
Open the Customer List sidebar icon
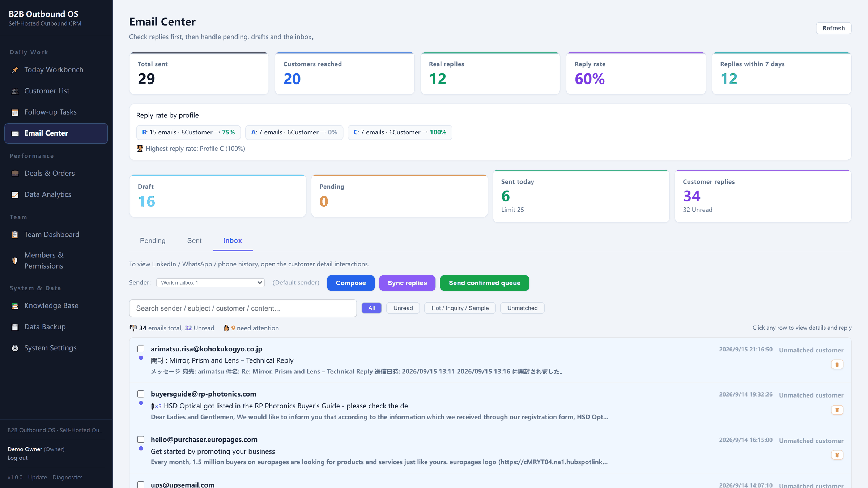point(15,91)
